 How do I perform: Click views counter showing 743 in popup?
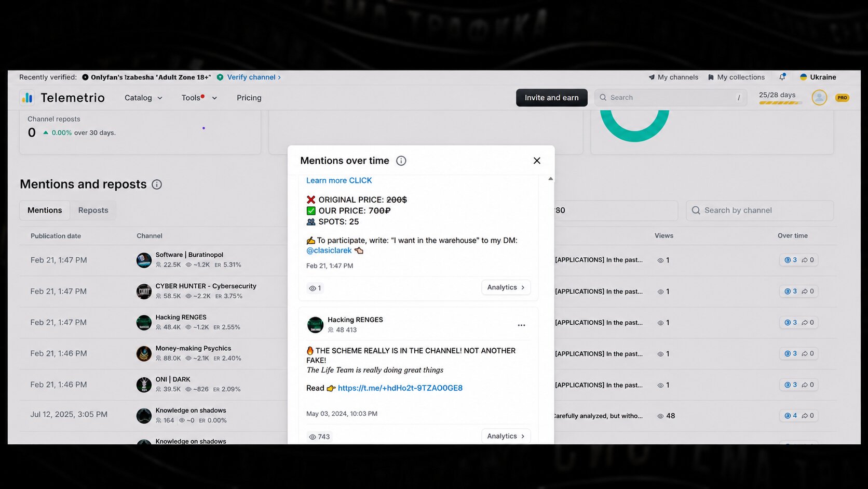(319, 437)
